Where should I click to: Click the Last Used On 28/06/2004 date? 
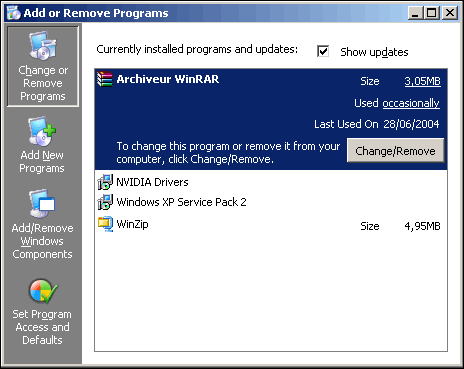coord(411,124)
